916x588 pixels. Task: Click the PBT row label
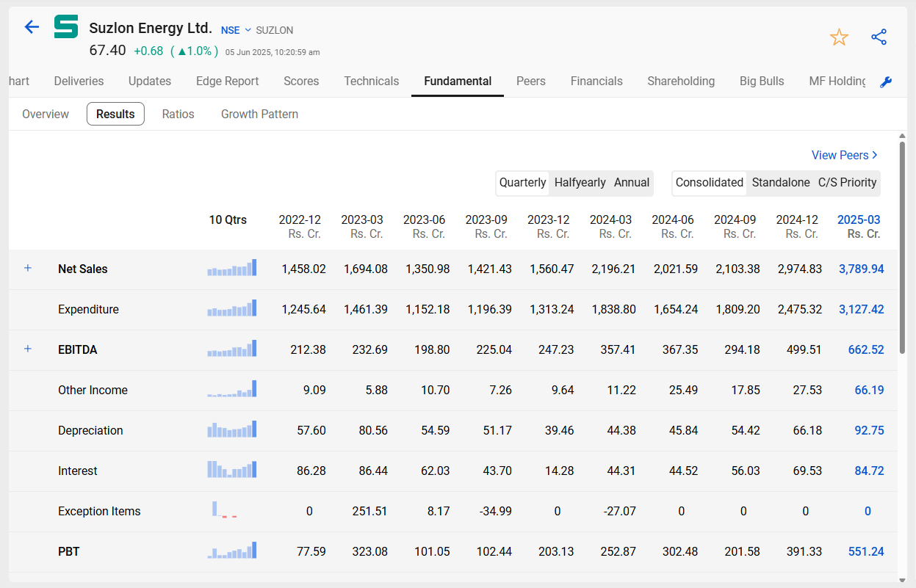[x=69, y=551]
